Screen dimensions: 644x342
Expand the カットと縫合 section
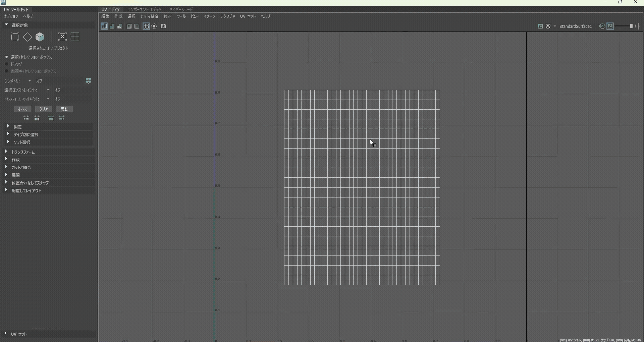coord(49,167)
